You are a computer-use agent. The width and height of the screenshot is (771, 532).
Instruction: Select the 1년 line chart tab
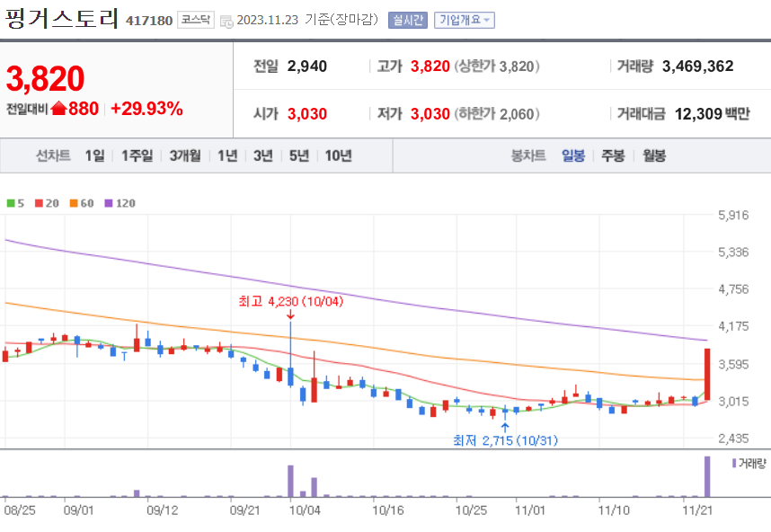(227, 155)
